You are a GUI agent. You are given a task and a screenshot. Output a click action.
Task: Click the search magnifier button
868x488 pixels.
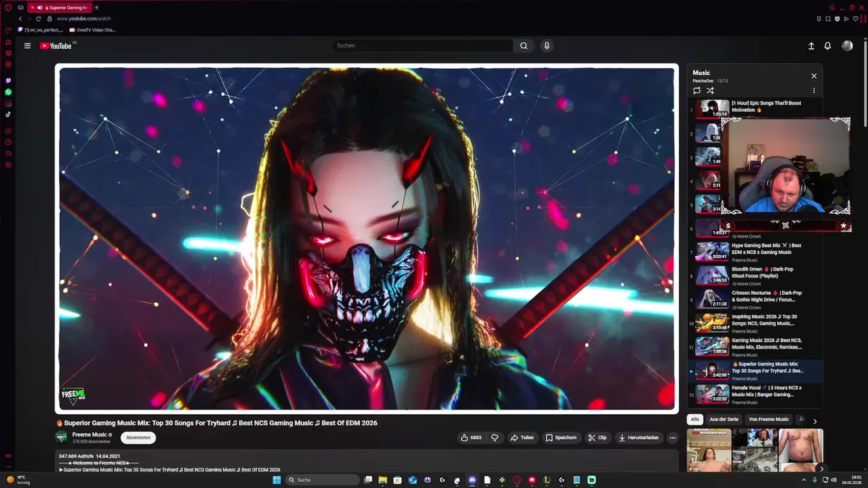tap(524, 46)
